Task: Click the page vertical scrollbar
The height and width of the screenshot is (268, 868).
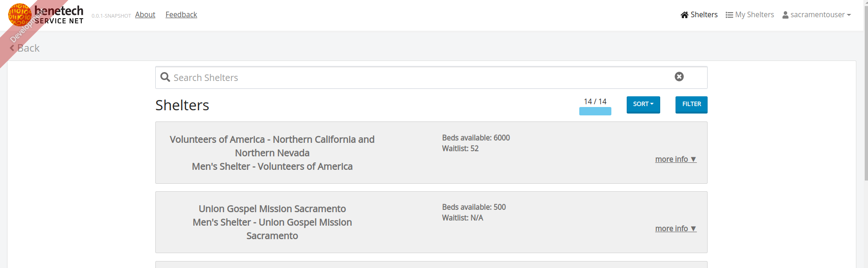Action: click(x=866, y=93)
